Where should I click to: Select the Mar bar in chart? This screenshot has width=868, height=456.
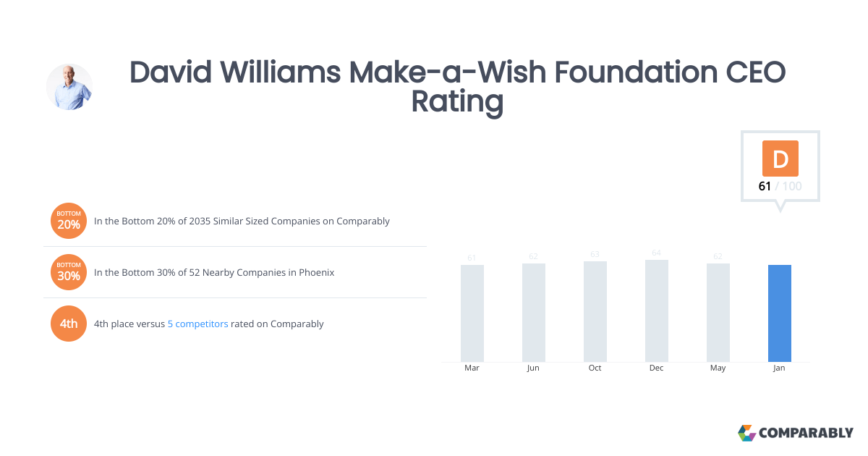click(x=472, y=313)
